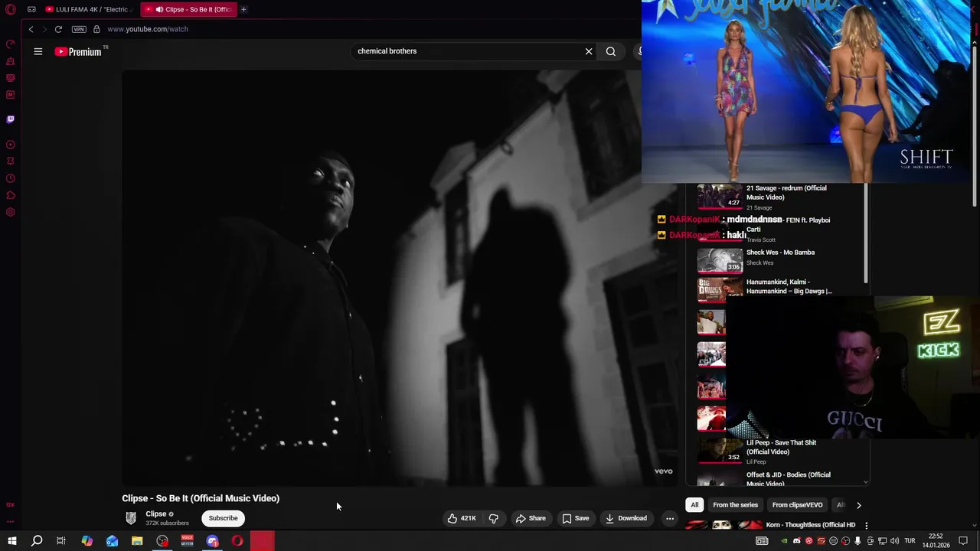This screenshot has width=980, height=551.
Task: Select From ClipseVEVO chip
Action: point(797,505)
